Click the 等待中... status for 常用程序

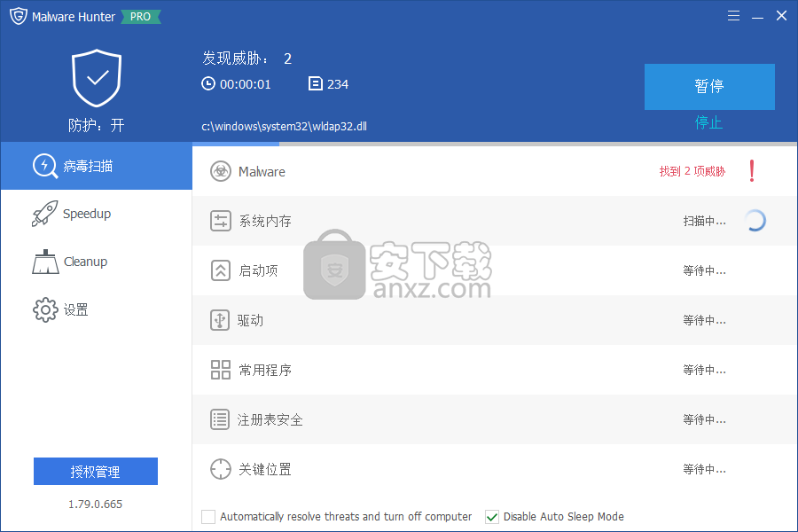pyautogui.click(x=704, y=370)
